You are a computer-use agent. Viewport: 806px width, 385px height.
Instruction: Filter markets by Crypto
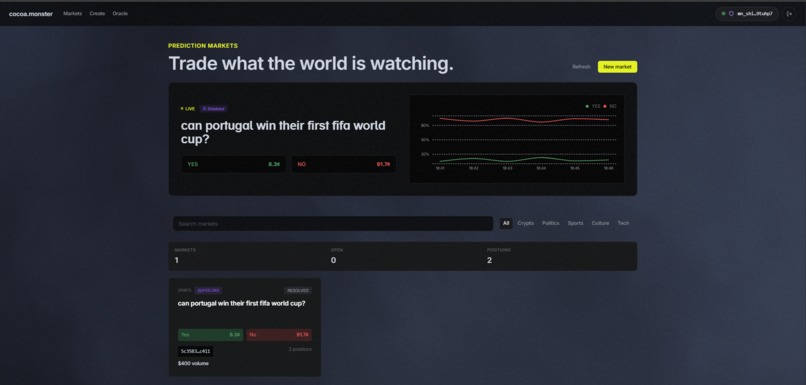pyautogui.click(x=525, y=224)
